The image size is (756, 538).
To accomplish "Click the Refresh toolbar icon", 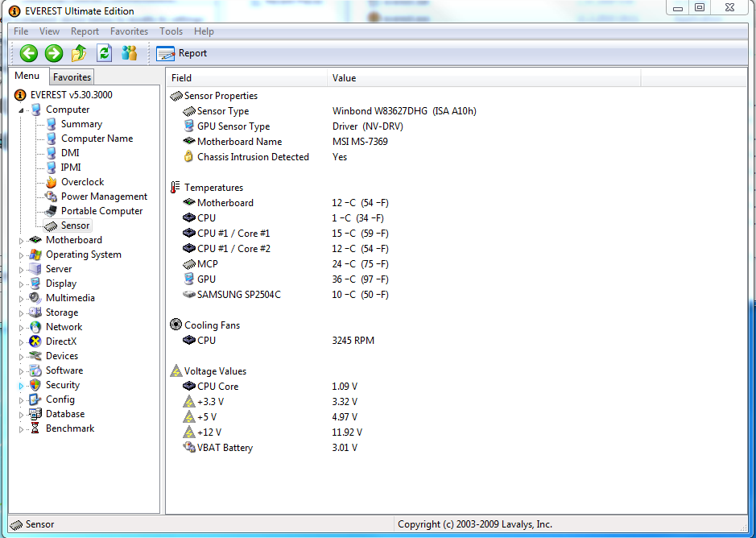I will pos(104,53).
